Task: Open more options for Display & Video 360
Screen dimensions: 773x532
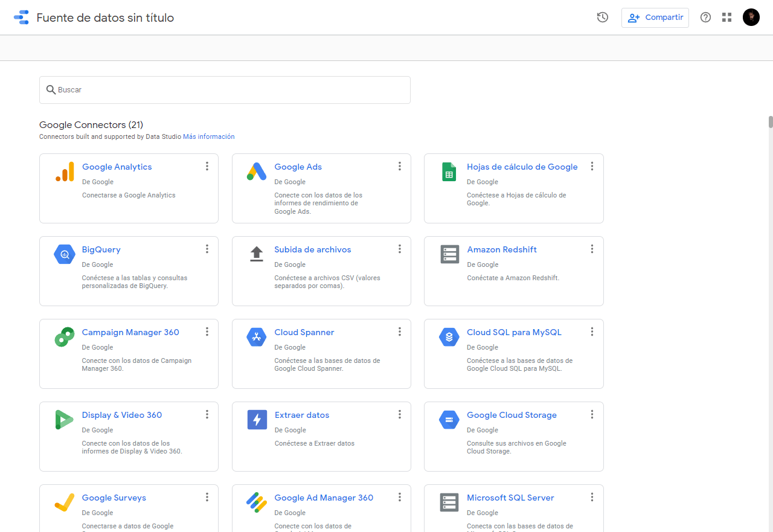Action: 207,414
